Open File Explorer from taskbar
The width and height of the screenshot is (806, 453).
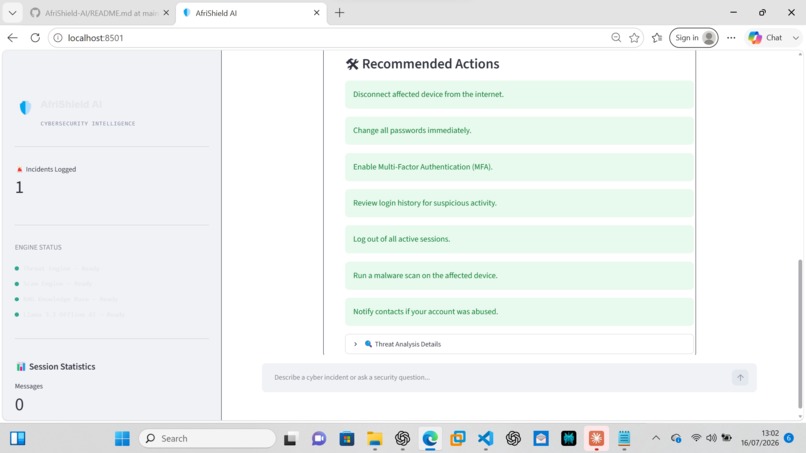coord(374,439)
